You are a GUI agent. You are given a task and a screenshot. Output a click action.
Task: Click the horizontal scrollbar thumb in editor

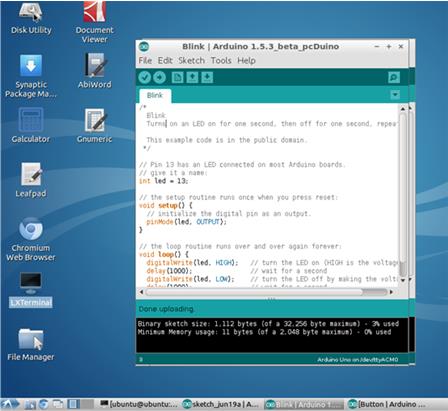tap(254, 292)
